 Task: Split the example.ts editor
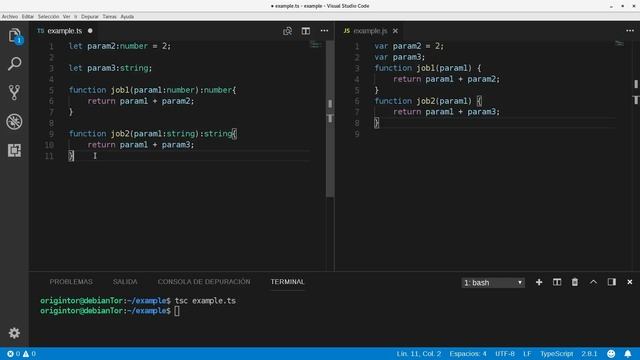coord(306,31)
